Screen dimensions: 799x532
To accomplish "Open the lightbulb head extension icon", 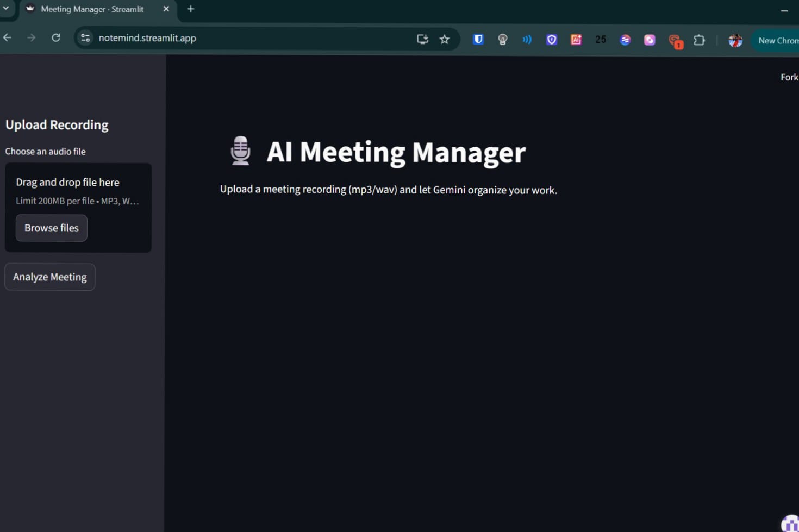I will click(x=503, y=39).
